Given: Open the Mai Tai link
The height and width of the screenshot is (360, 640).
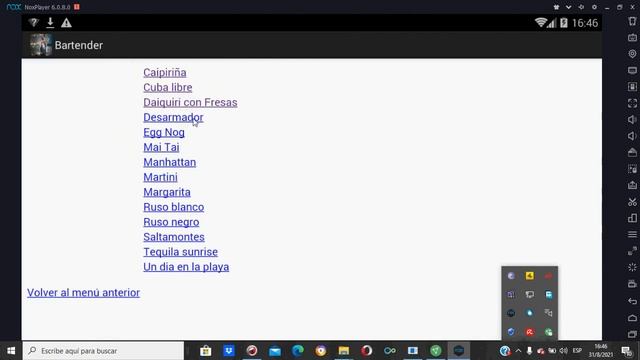Looking at the screenshot, I should coord(161,147).
